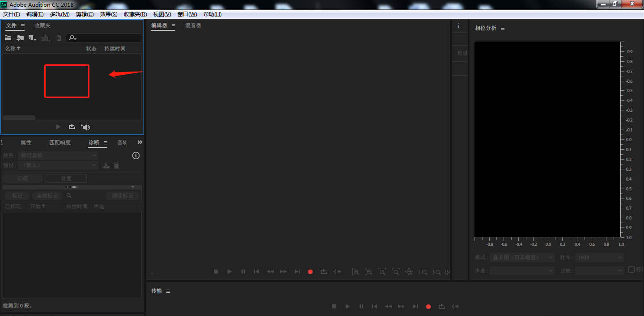Viewport: 644px width, 316px height.
Task: Open the 帮助(H) menu
Action: tap(212, 14)
